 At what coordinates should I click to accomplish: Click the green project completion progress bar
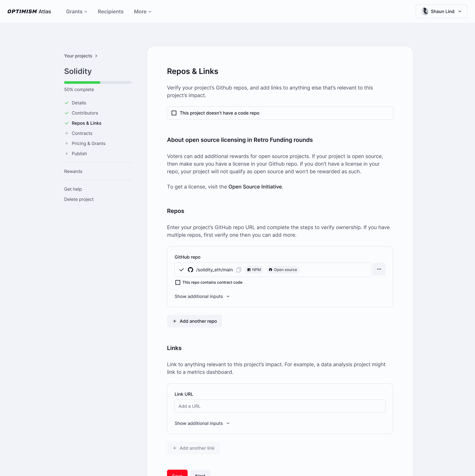[82, 83]
